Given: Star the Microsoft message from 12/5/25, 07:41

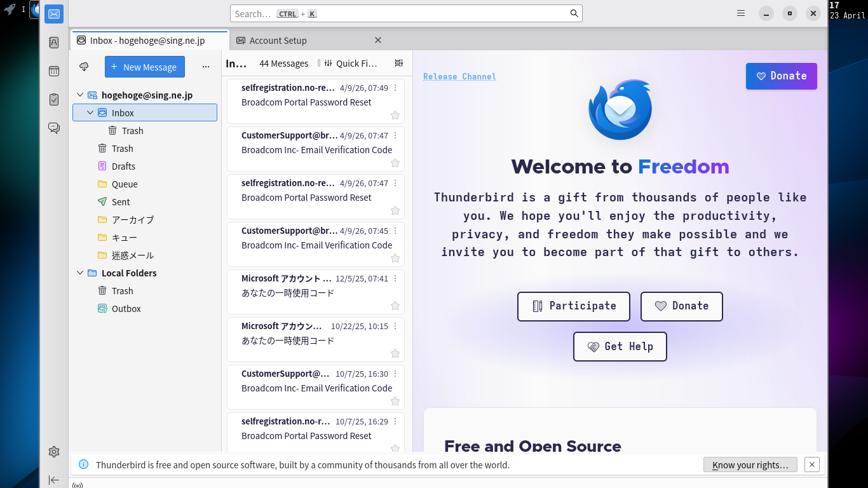Looking at the screenshot, I should (x=395, y=306).
